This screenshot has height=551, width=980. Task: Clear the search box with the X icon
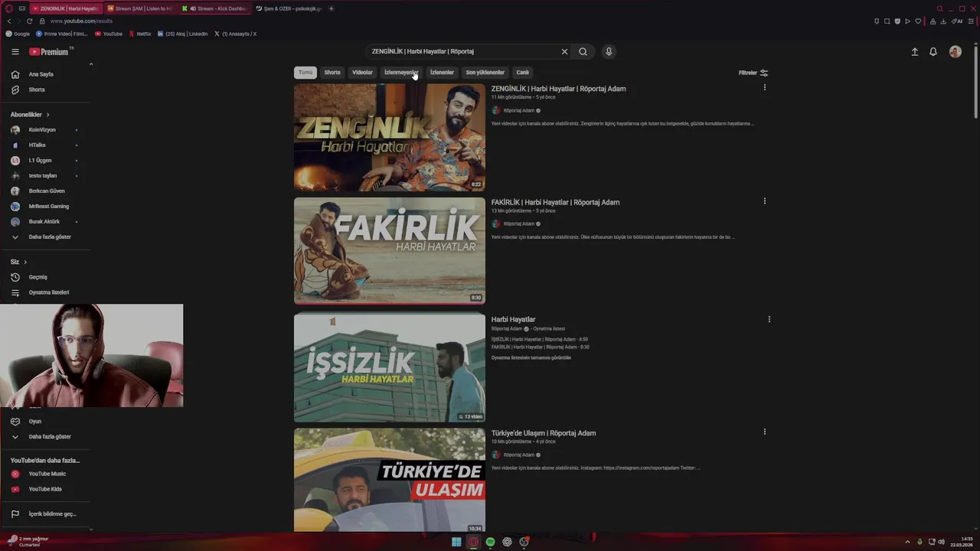[564, 51]
